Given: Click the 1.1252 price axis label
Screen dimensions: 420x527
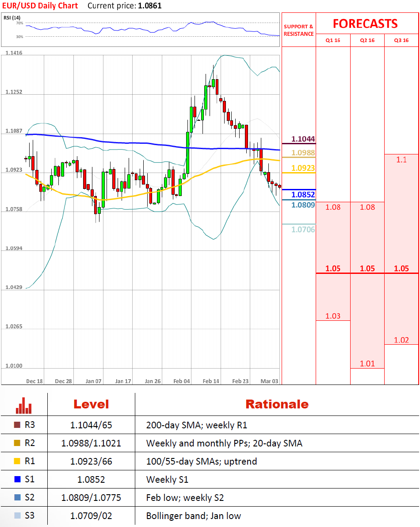Looking at the screenshot, I should [x=14, y=92].
